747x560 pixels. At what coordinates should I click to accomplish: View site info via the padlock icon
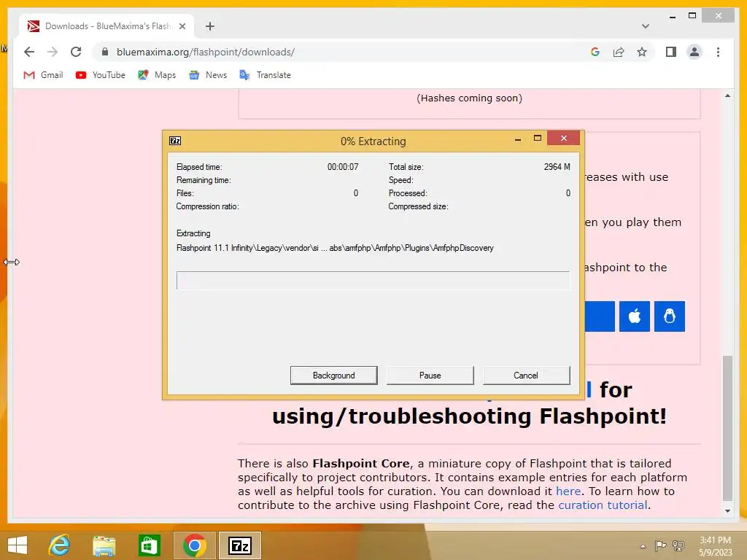[105, 52]
